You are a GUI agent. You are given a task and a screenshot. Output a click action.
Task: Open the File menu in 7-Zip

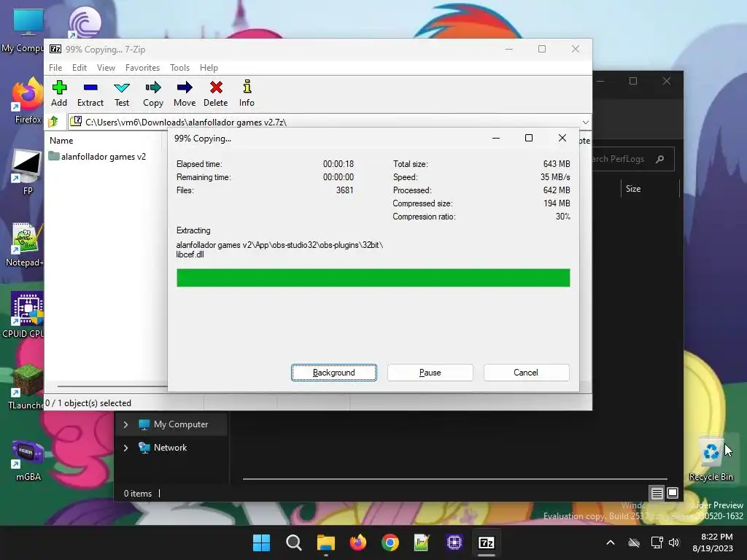point(55,68)
